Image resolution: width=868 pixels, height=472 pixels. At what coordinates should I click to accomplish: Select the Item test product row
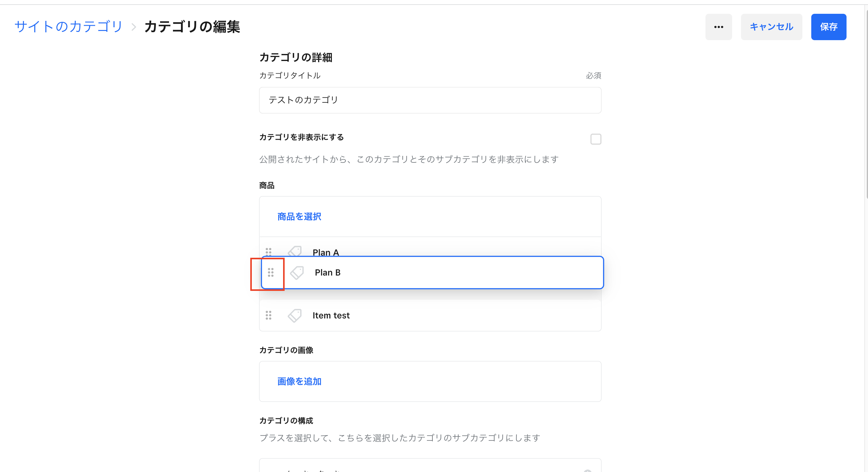click(438, 315)
